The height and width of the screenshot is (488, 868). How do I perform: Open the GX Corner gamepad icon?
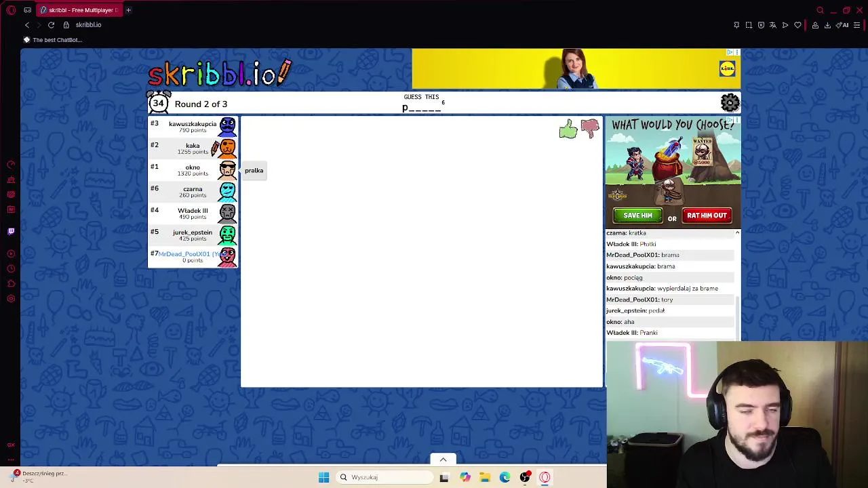click(27, 10)
